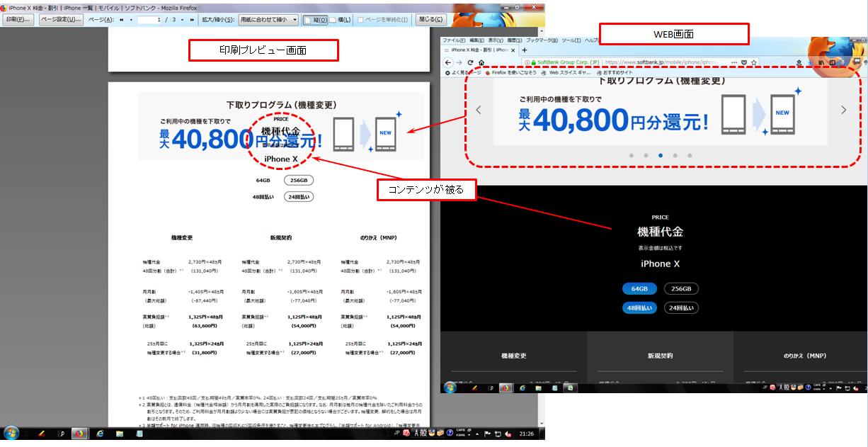The image size is (868, 447).
Task: Click the 印刷 print button
Action: click(x=18, y=20)
